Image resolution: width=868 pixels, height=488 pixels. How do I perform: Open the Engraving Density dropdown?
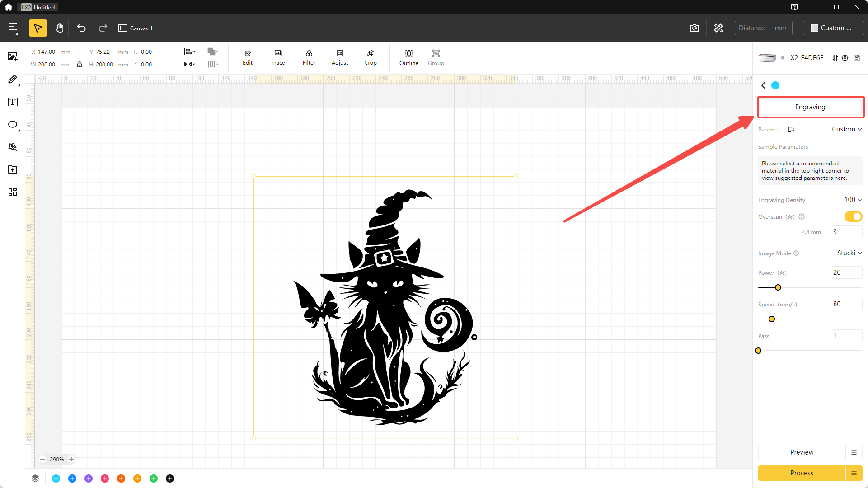coord(852,199)
